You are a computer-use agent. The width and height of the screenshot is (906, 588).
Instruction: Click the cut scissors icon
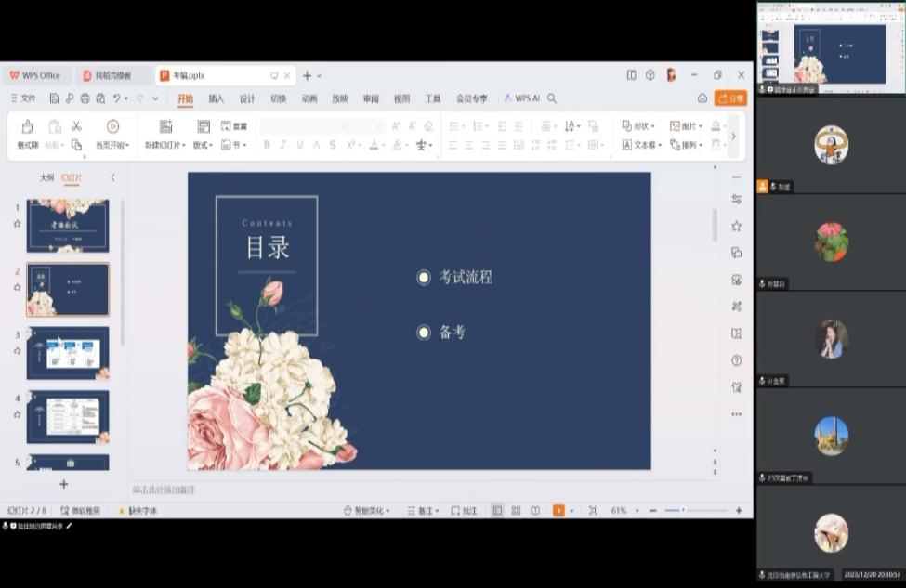(x=76, y=126)
